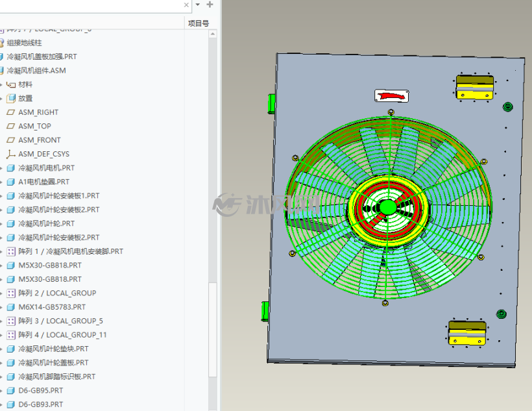Open the dropdown arrow next to the plus icon

point(198,5)
